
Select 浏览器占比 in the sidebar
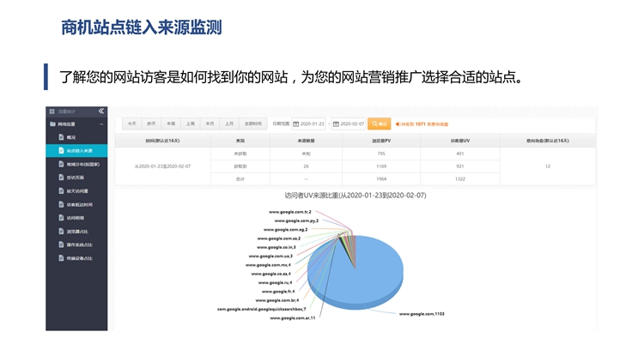[79, 232]
